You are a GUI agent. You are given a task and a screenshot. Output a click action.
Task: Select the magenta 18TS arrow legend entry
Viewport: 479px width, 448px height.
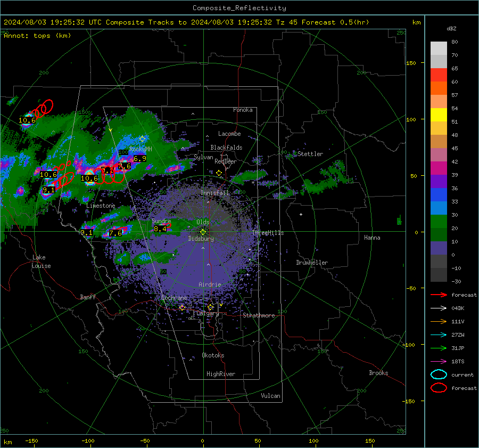point(439,361)
